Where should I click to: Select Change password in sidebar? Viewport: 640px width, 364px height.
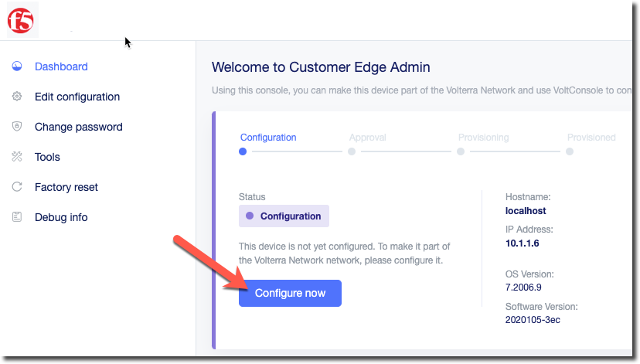pyautogui.click(x=79, y=127)
